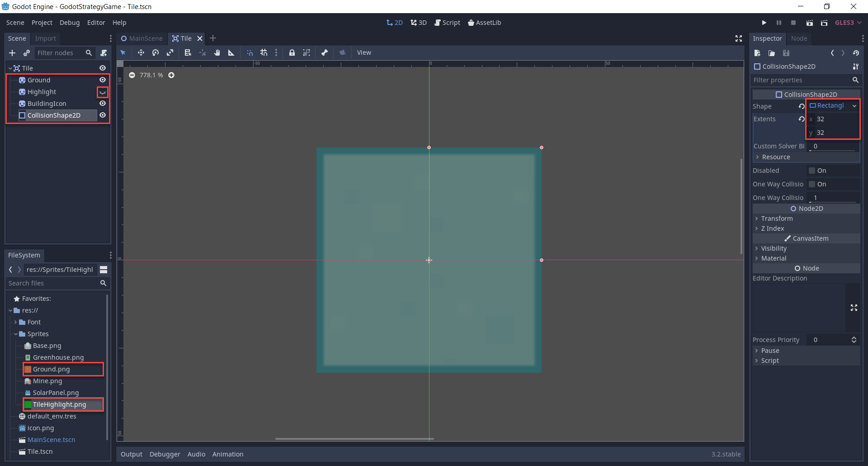
Task: Click the add new node plus button
Action: click(x=12, y=53)
